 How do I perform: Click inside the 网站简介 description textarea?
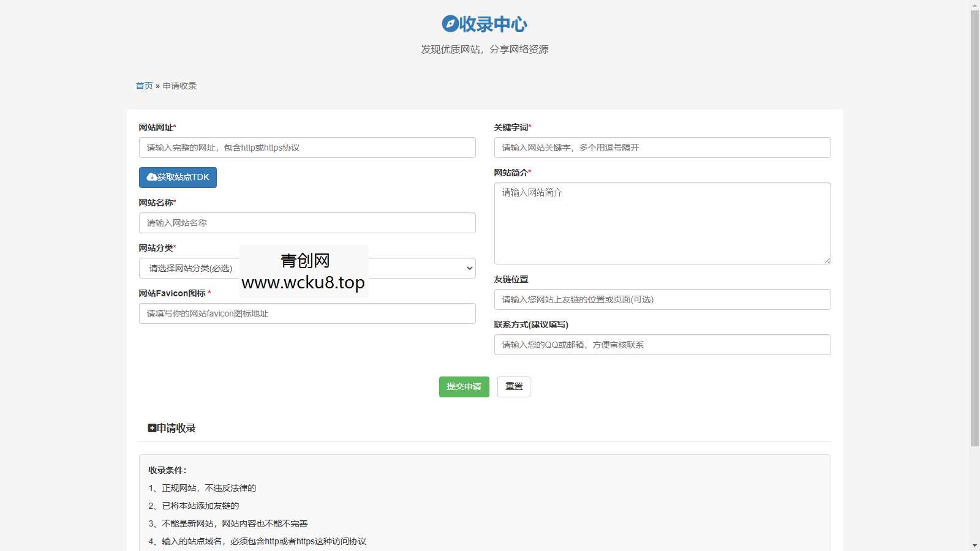(x=662, y=223)
